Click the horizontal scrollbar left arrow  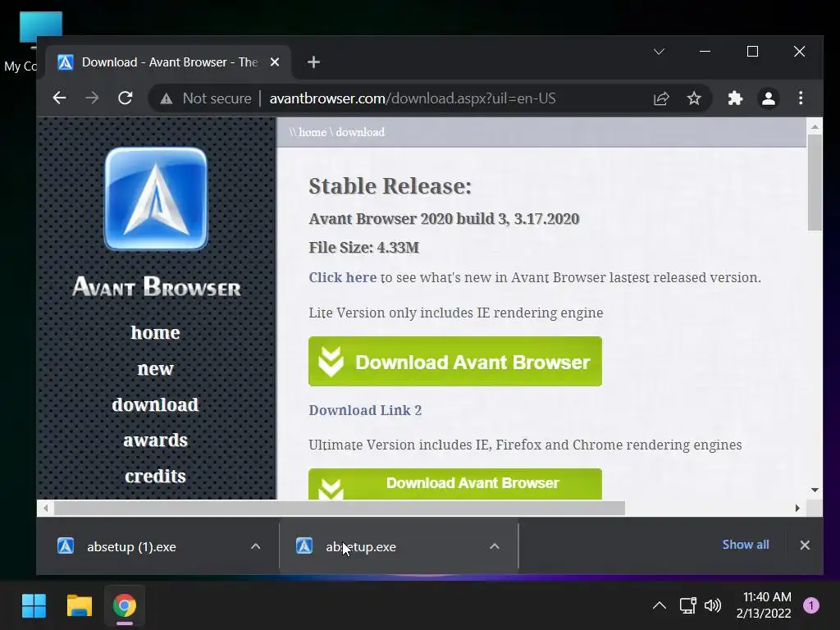46,508
